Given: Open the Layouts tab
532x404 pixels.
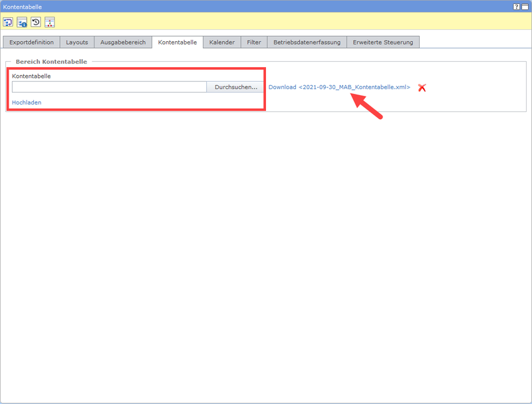Looking at the screenshot, I should click(x=77, y=42).
